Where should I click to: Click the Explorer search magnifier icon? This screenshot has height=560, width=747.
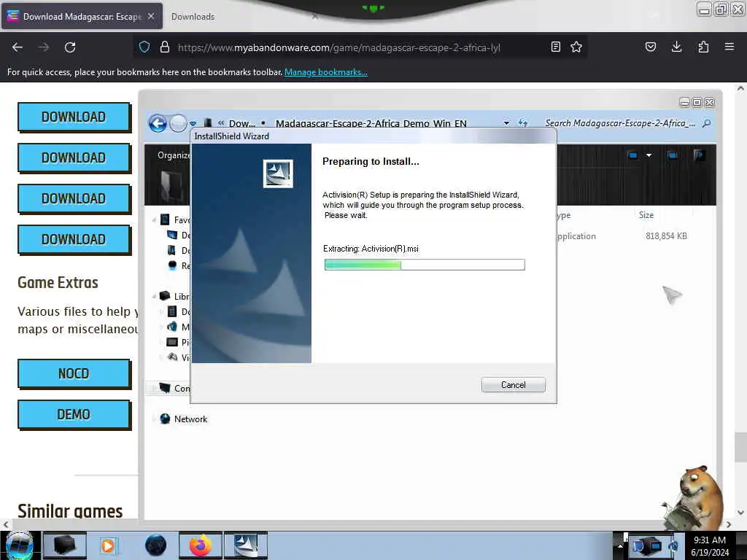click(x=707, y=123)
